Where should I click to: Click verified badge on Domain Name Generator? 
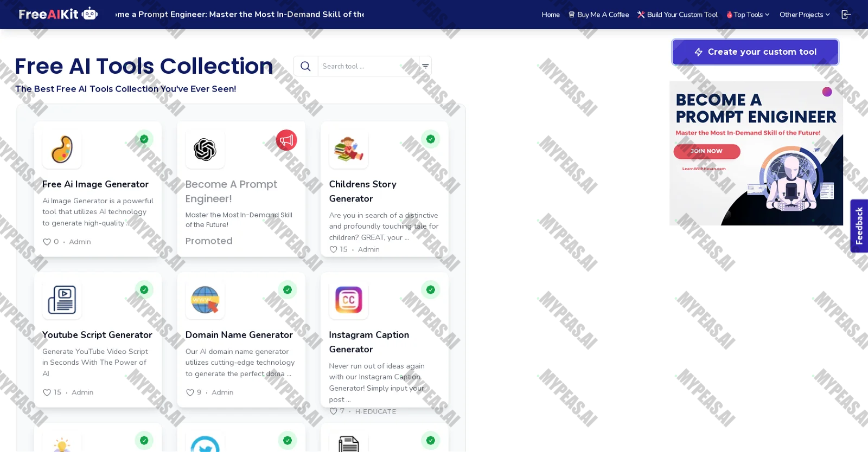[x=288, y=290]
